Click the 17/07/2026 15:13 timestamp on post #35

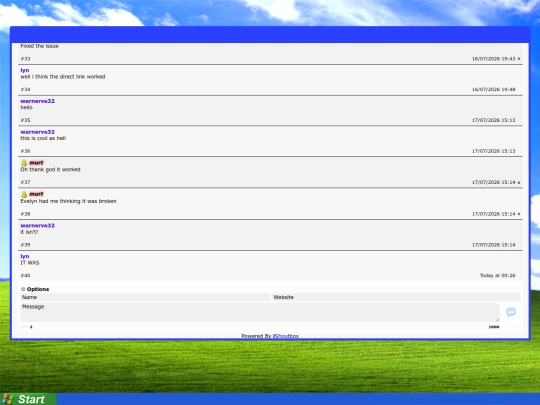[494, 120]
